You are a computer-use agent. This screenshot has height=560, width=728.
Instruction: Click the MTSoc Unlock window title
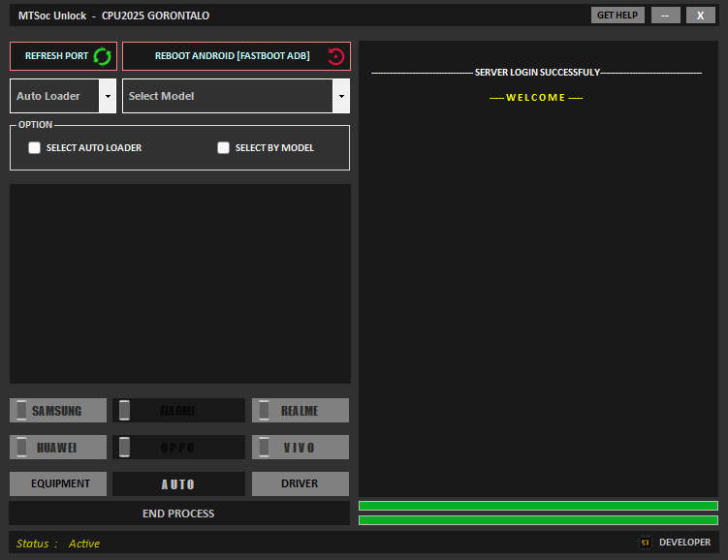click(x=113, y=16)
